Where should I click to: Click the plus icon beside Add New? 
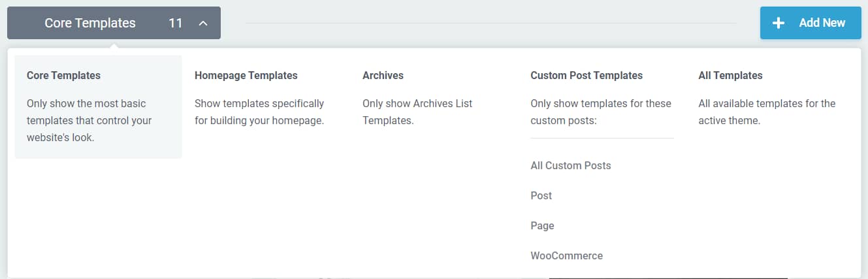coord(779,23)
